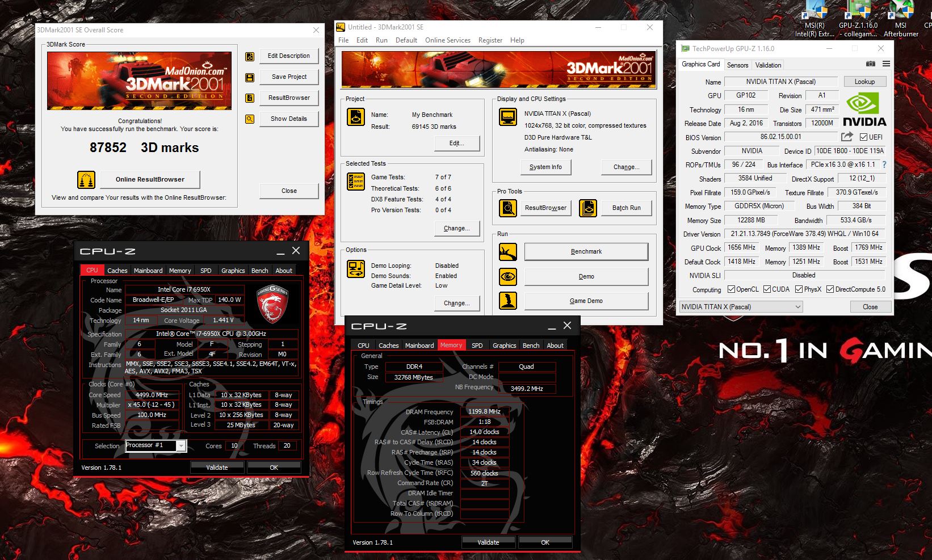Toggle the DirectCompute 5.0 checkbox
The image size is (932, 560).
click(830, 289)
